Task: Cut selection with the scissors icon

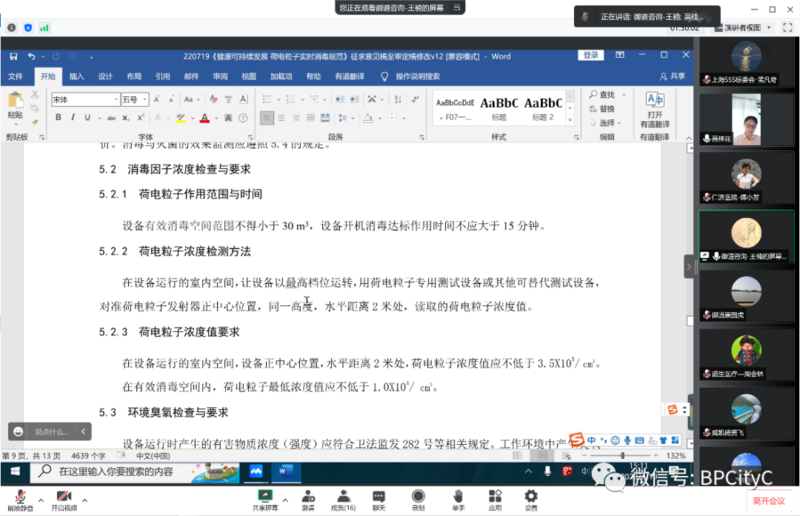Action: pos(35,94)
